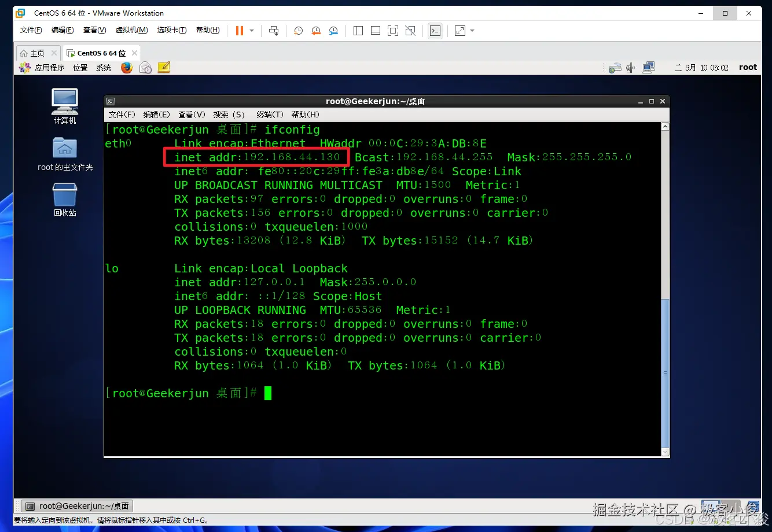Open the snapshot manager icon

(x=333, y=31)
